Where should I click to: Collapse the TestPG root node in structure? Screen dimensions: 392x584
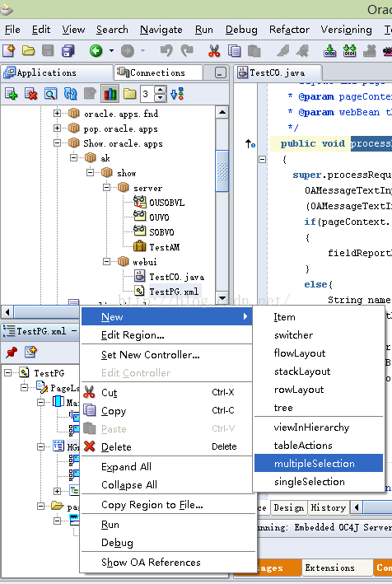(8, 372)
